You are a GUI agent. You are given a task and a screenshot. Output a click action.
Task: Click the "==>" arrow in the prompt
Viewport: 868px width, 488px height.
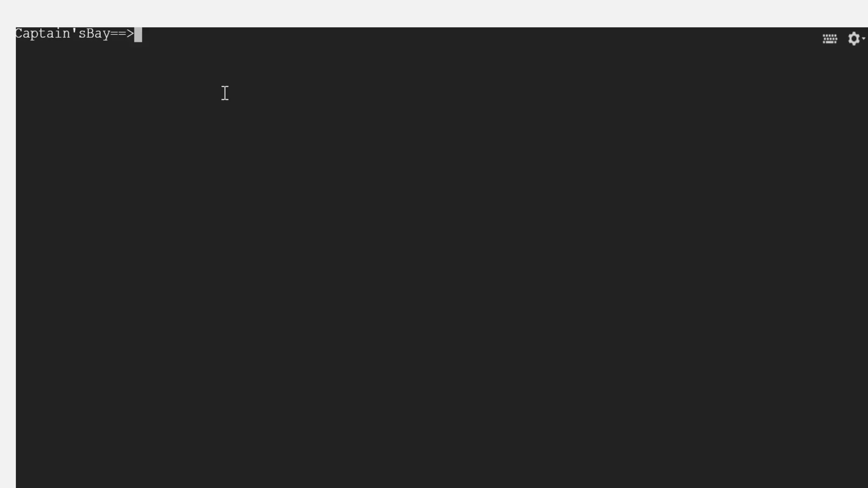coord(122,33)
